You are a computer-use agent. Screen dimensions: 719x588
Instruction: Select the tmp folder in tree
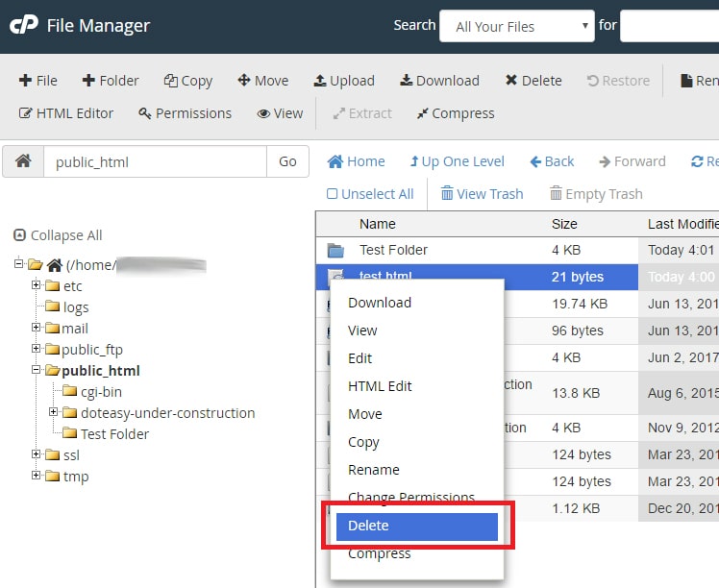(x=76, y=477)
